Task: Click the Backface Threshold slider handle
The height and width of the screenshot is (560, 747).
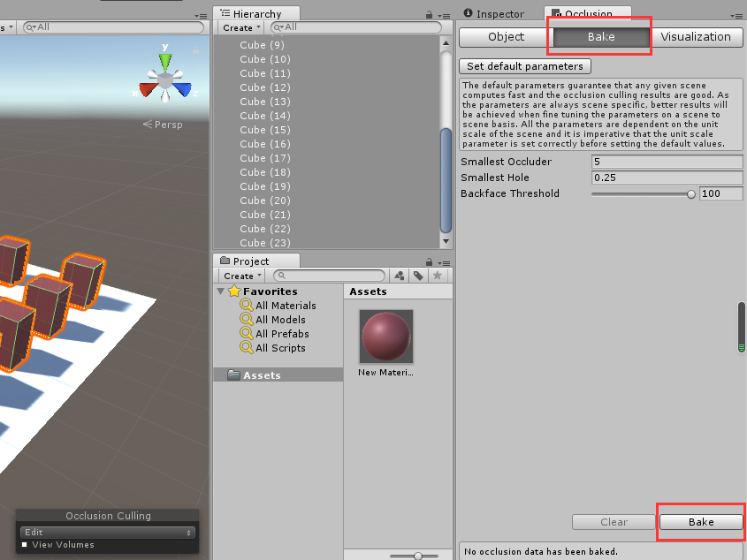Action: tap(690, 193)
